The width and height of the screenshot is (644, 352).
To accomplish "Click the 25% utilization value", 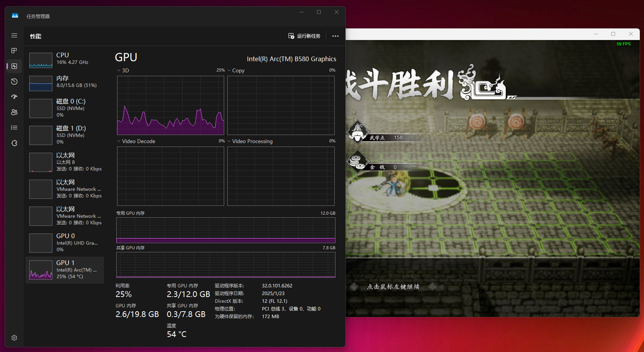I will (124, 294).
